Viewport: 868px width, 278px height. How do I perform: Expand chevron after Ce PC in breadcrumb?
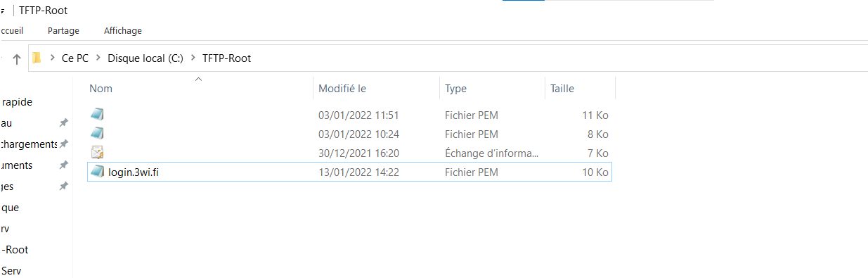pyautogui.click(x=98, y=58)
